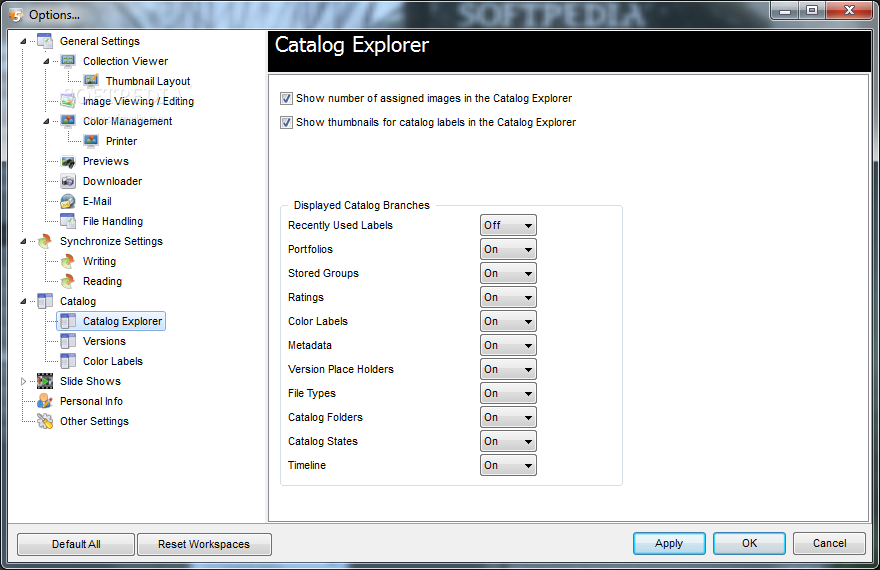Click the E-Mail icon
The height and width of the screenshot is (570, 880).
tap(68, 201)
